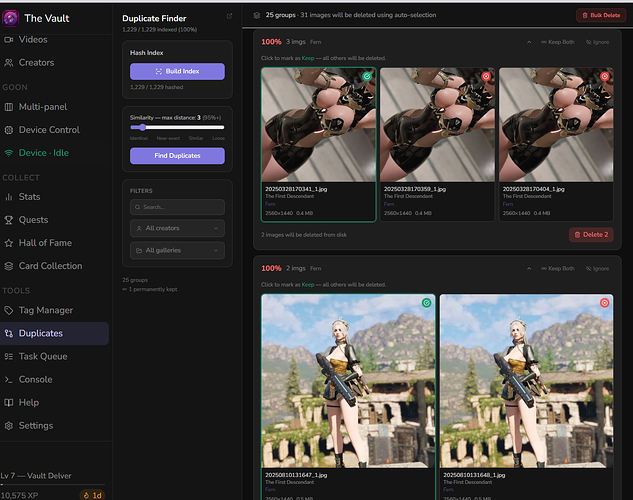The width and height of the screenshot is (633, 500).
Task: Collapse the 2 imgs duplicate group
Action: [529, 269]
